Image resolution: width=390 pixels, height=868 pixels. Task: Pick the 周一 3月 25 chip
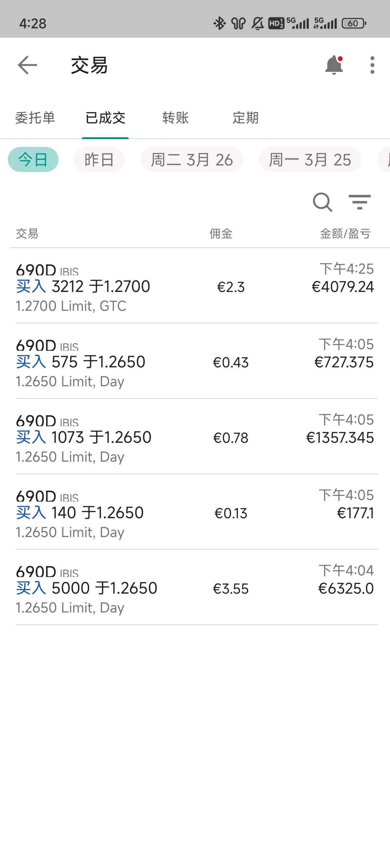pyautogui.click(x=310, y=159)
